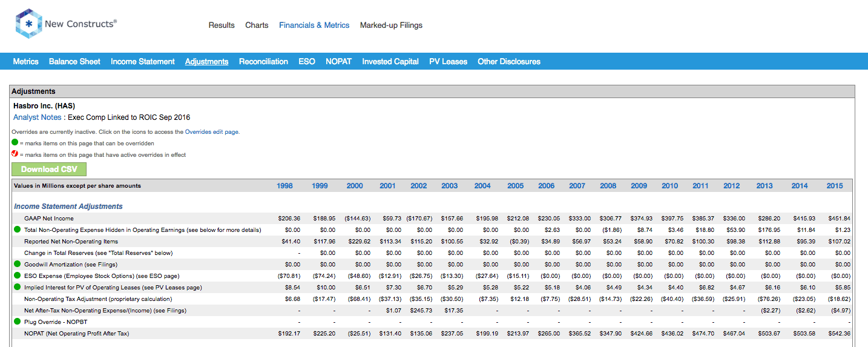Click green override dot for Goodwill Amortization

pyautogui.click(x=17, y=265)
